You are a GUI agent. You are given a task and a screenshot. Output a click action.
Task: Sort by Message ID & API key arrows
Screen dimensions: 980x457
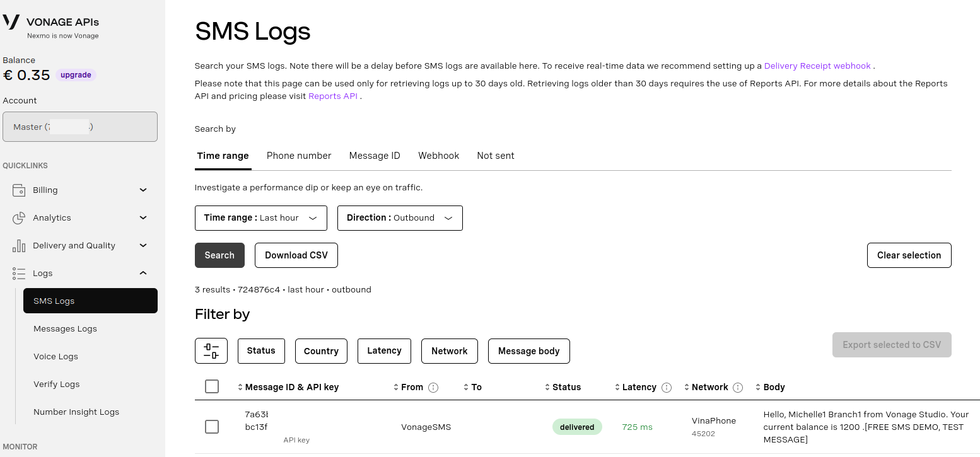(240, 387)
